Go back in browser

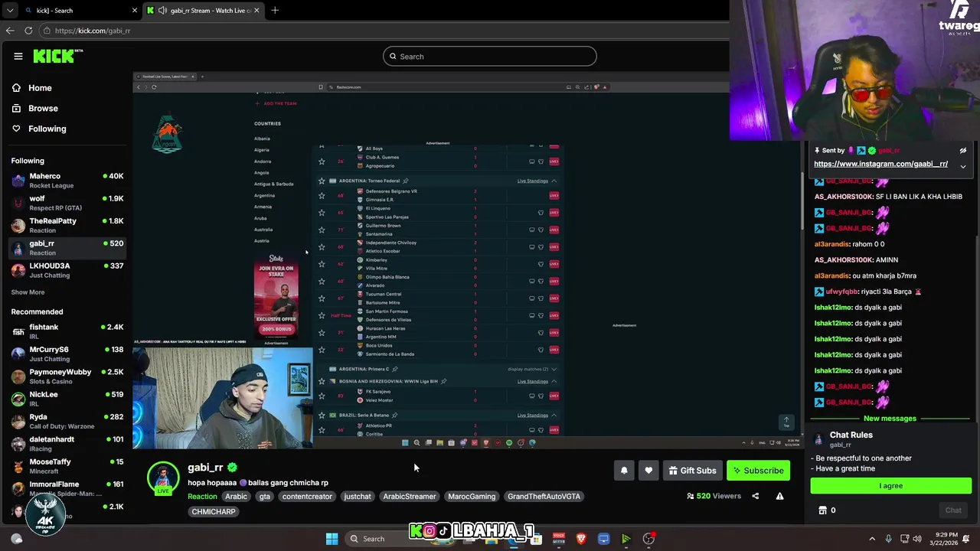point(10,31)
